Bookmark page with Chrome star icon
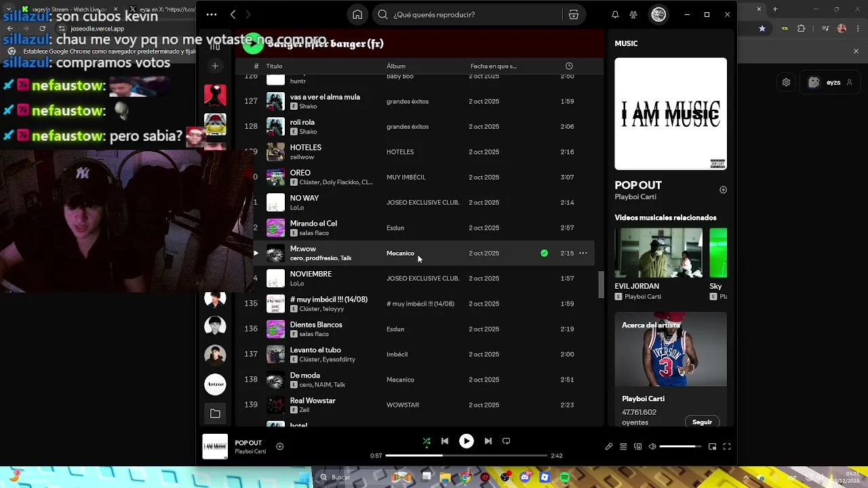 [x=762, y=28]
